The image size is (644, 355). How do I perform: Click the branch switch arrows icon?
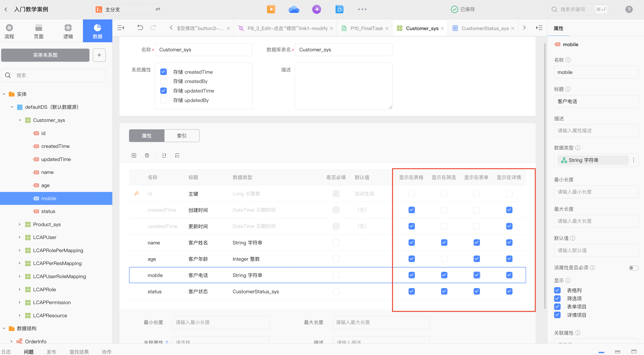[158, 9]
